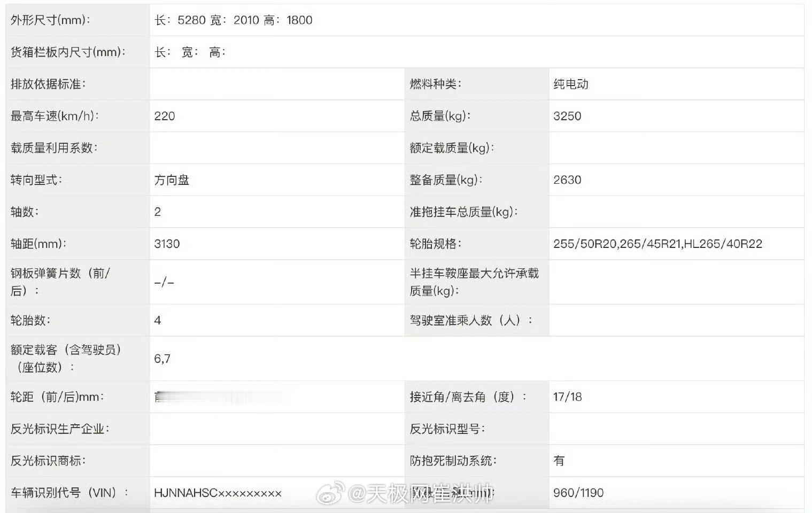This screenshot has height=513, width=812.
Task: Click the 反光标识生产企业 label
Action: pos(60,429)
